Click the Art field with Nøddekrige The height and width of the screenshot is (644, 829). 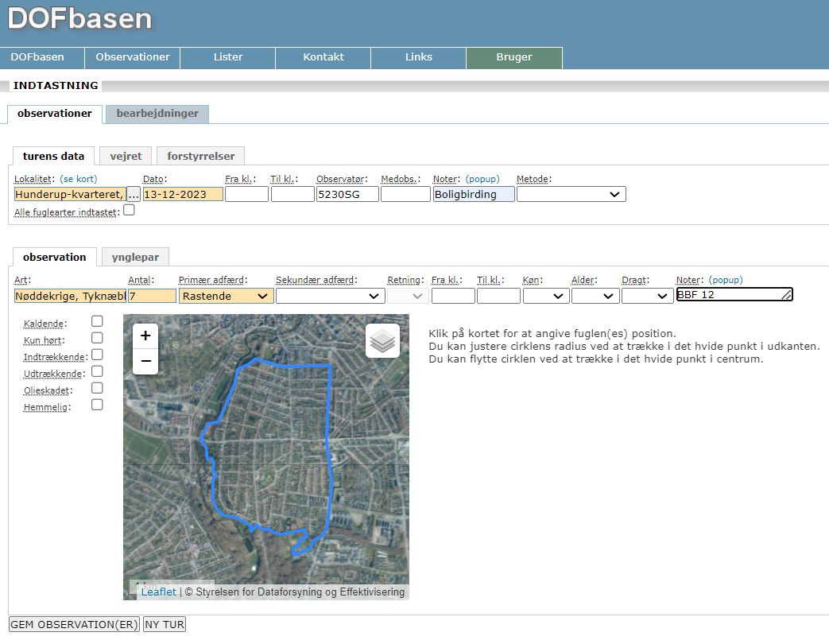pyautogui.click(x=70, y=296)
